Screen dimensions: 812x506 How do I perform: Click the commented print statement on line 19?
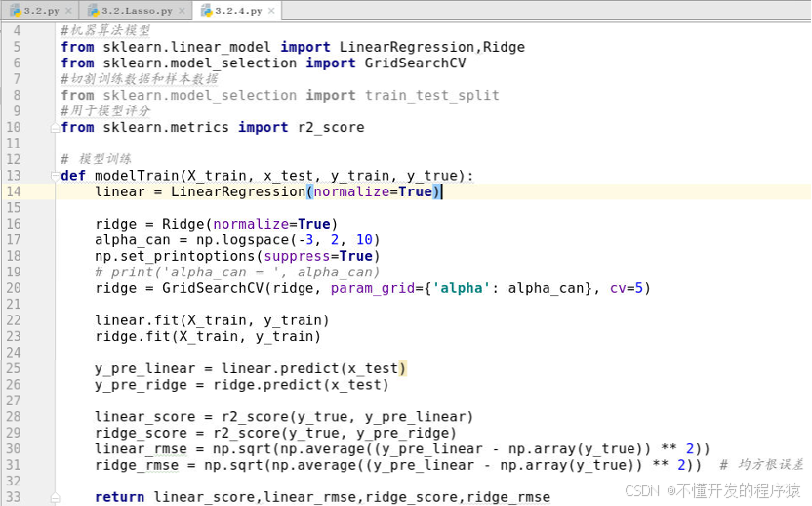[x=237, y=273]
